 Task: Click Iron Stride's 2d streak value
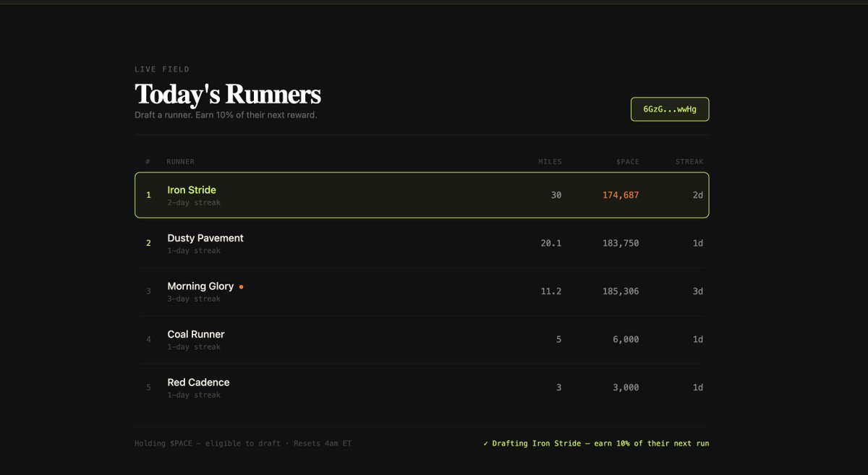pos(698,195)
